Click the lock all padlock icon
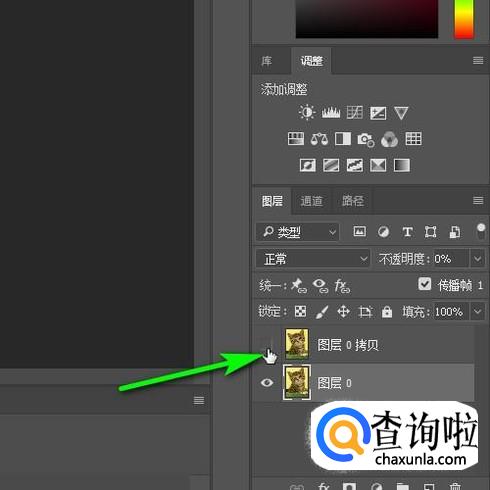The image size is (490, 490). [x=387, y=312]
